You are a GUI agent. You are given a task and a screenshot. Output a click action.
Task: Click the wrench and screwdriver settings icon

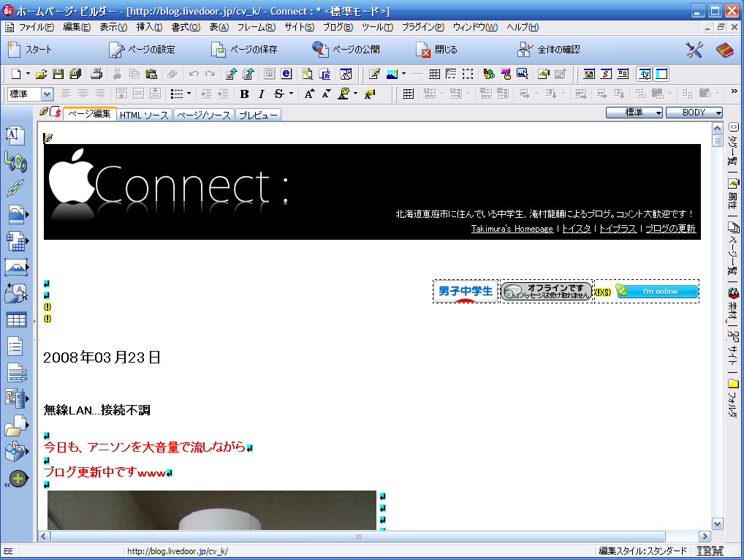pos(694,50)
